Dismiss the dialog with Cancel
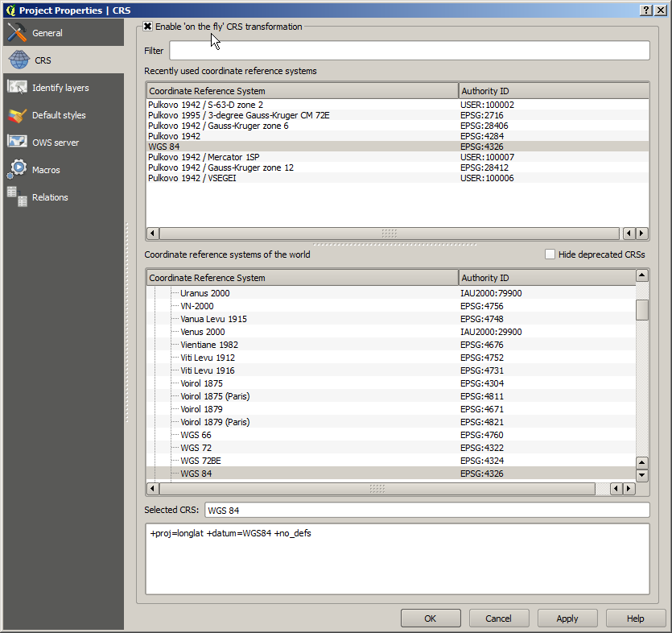This screenshot has height=633, width=672. point(499,618)
